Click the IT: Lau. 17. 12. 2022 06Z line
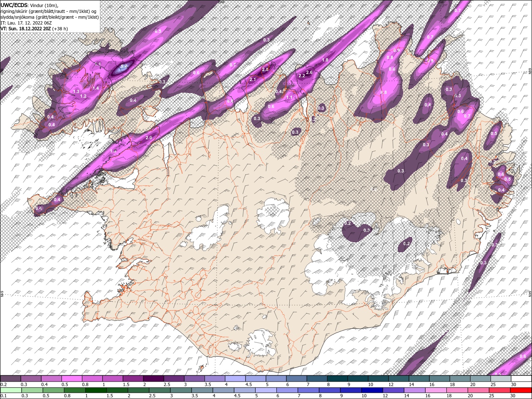 (x=26, y=23)
